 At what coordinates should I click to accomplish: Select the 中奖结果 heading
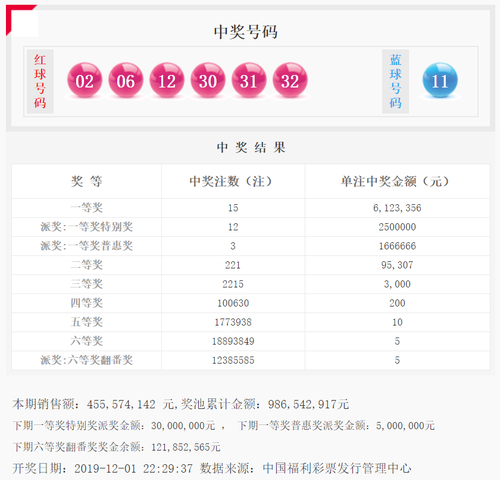coord(251,147)
